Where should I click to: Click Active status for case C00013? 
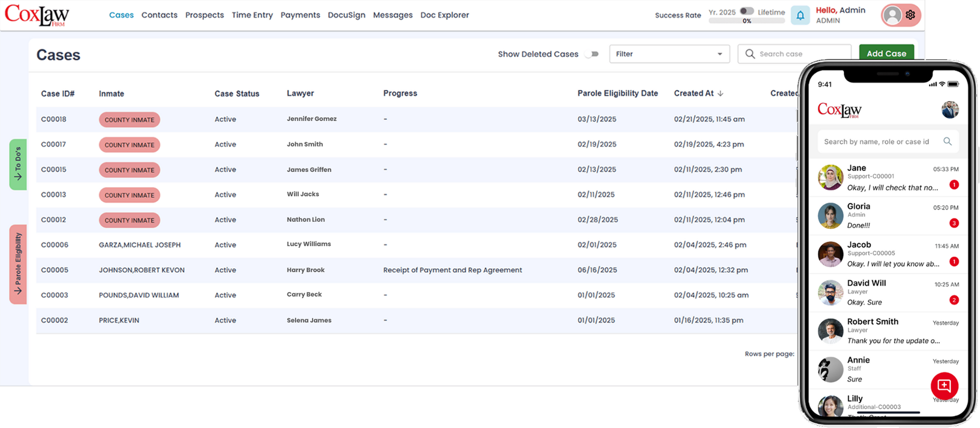coord(225,195)
